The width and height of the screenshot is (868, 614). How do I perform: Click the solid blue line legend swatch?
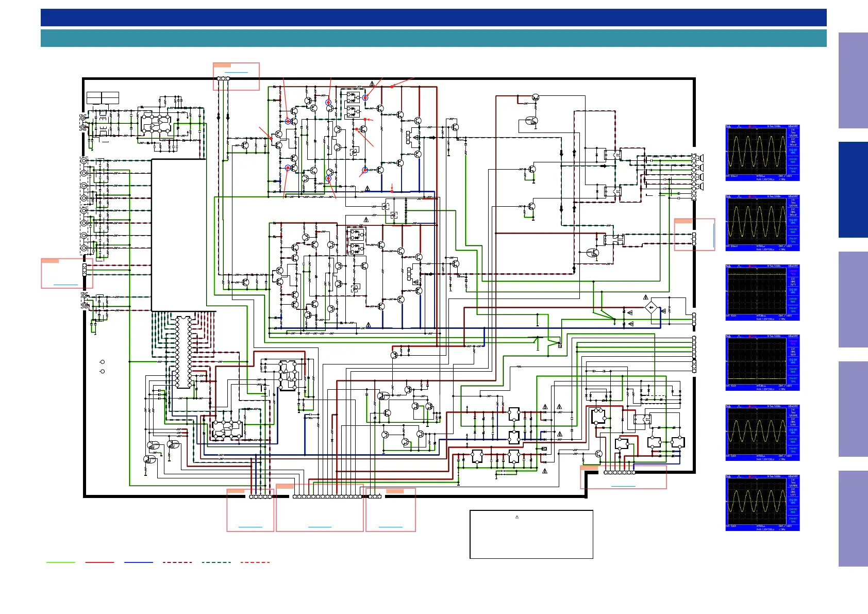click(x=139, y=562)
